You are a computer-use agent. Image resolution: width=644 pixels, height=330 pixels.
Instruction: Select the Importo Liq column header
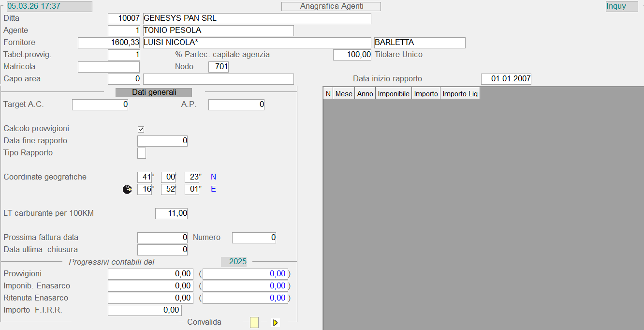point(460,94)
